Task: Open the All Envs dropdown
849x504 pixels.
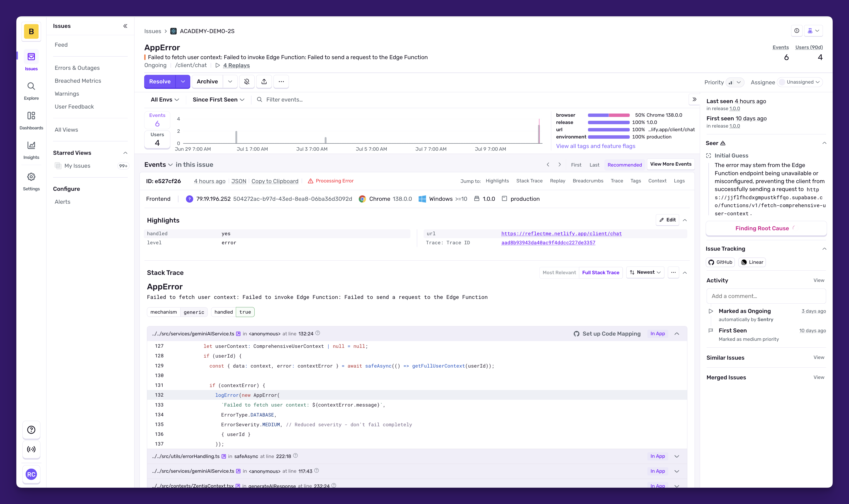Action: (165, 99)
